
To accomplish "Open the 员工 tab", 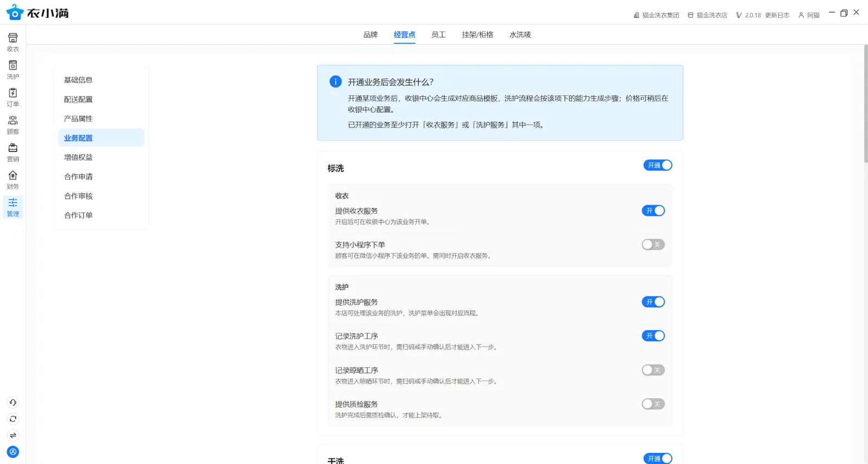I will coord(438,35).
